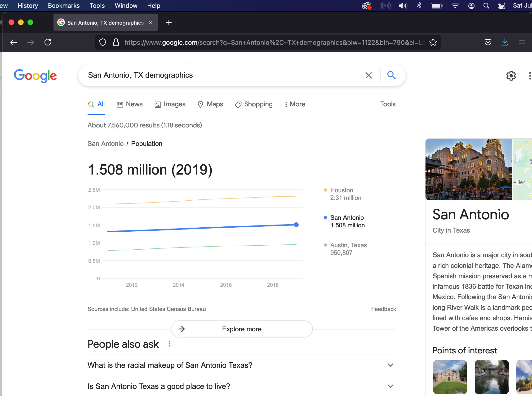Open the Wi-Fi status menu
The width and height of the screenshot is (532, 396).
455,6
